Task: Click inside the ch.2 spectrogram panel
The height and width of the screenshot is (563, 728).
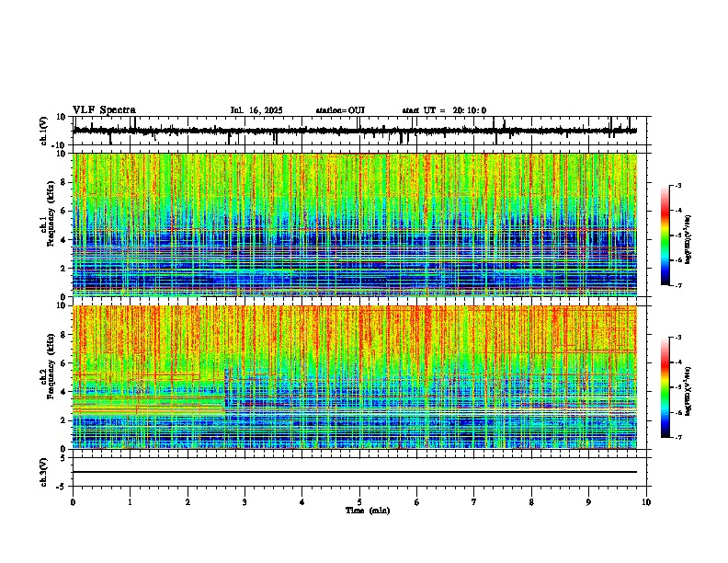Action: click(355, 377)
